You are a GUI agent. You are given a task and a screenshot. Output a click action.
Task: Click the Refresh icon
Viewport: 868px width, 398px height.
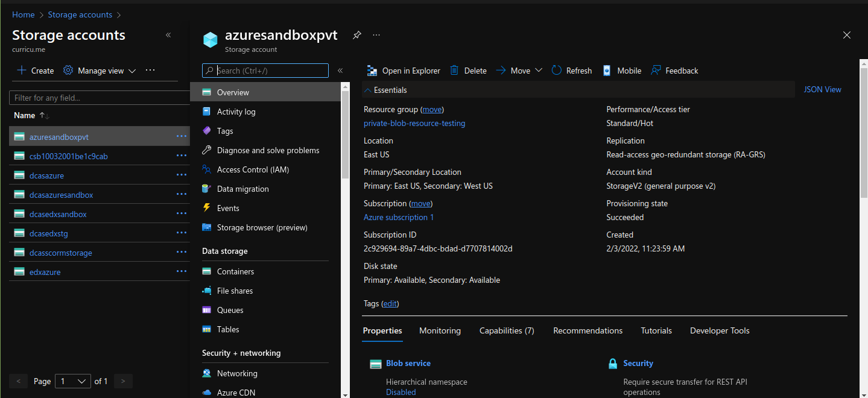click(x=556, y=71)
